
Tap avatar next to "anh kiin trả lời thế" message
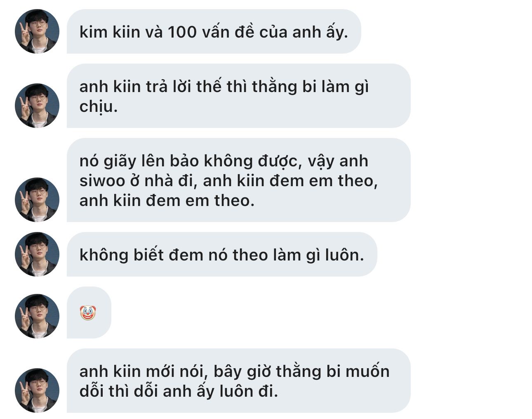(37, 106)
